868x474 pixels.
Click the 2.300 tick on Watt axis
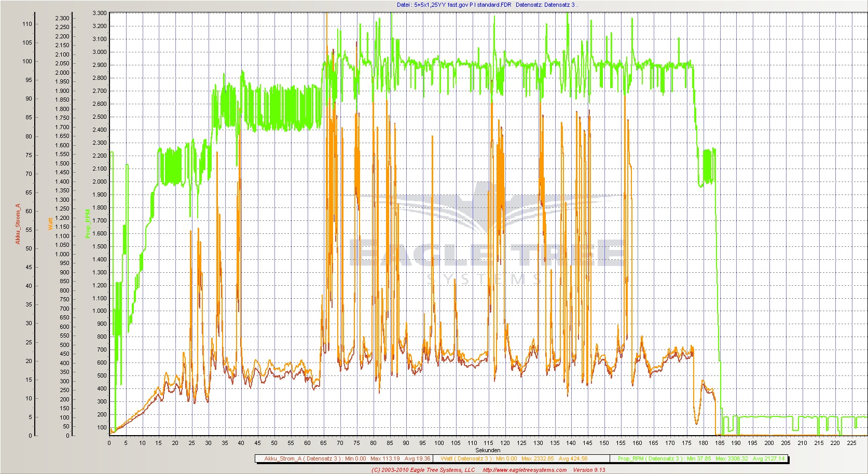pos(62,18)
